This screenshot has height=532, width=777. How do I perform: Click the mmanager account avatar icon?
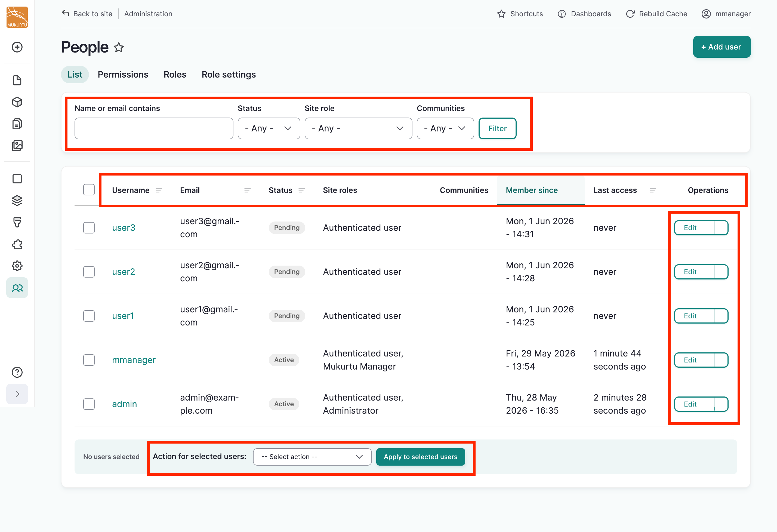click(706, 14)
